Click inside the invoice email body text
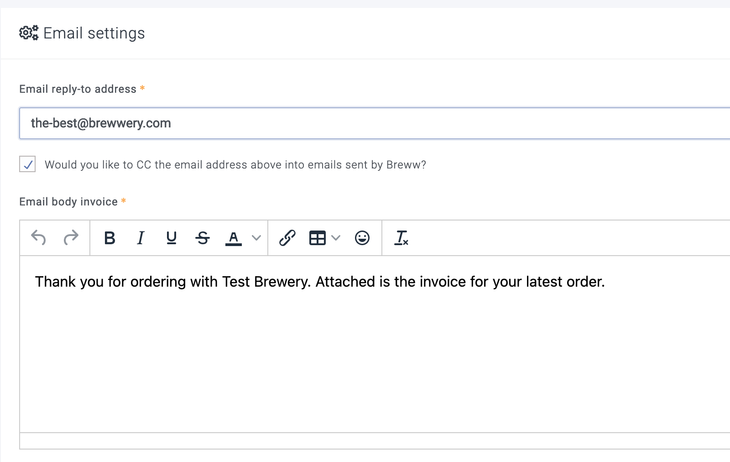Viewport: 730px width, 462px height. tap(320, 282)
